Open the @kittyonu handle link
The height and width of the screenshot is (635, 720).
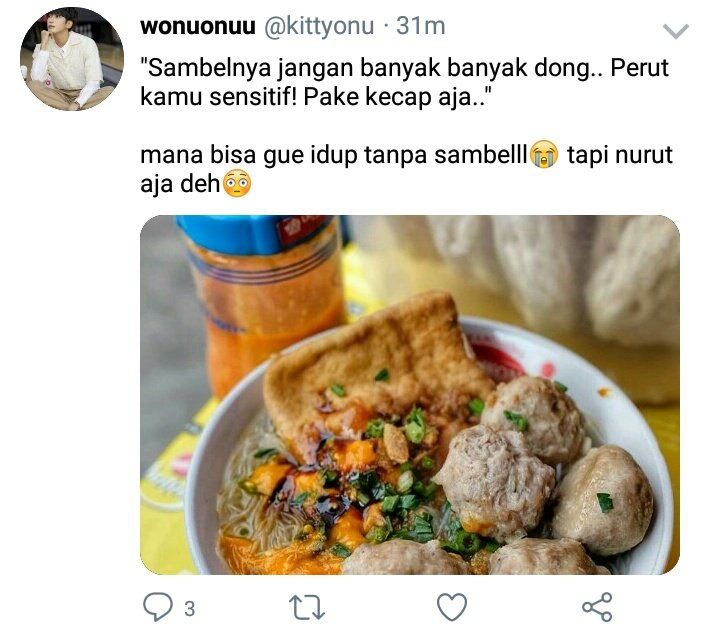point(319,26)
